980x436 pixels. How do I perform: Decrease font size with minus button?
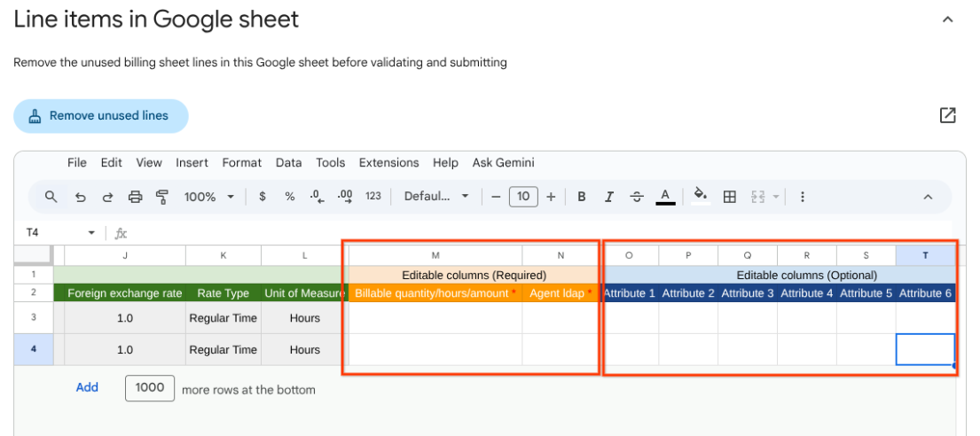[497, 197]
